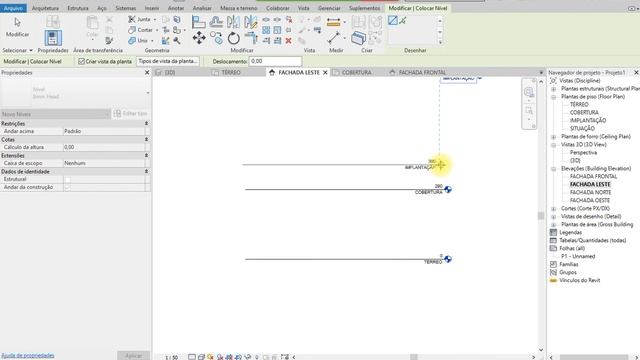Viewport: 640px width, 360px height.
Task: Toggle the Propriedades palette button
Action: coord(53,38)
